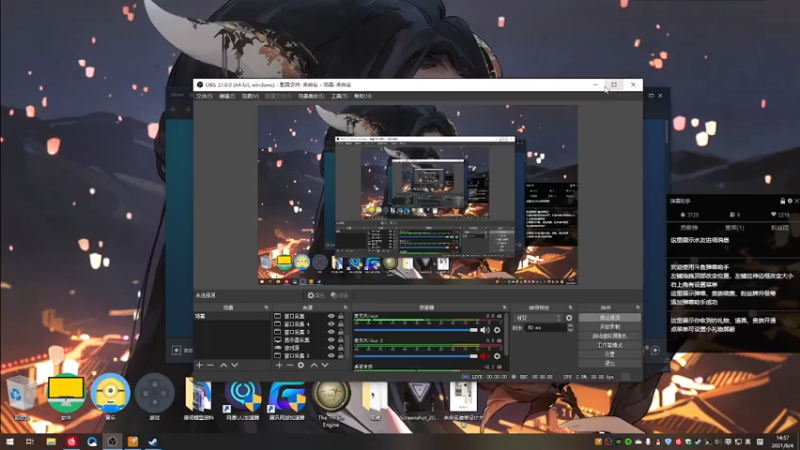Open source properties gear in Sources toolbar
Viewport: 800px width, 450px height.
tap(301, 365)
